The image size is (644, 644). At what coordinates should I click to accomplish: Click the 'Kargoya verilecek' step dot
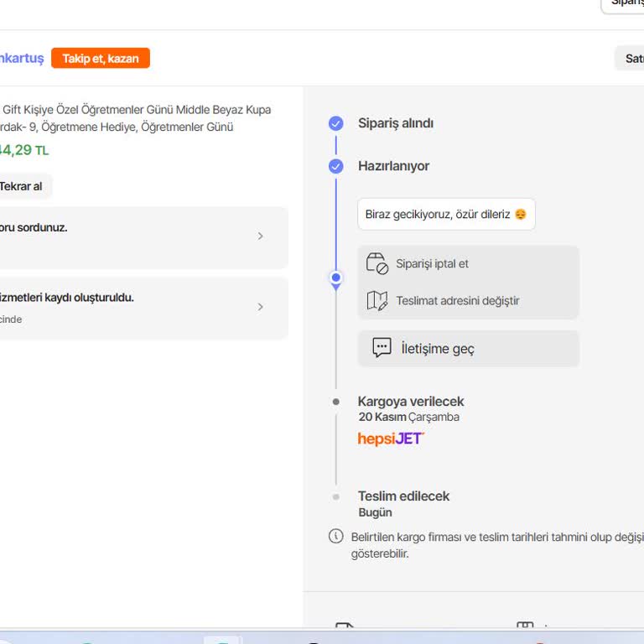click(336, 402)
